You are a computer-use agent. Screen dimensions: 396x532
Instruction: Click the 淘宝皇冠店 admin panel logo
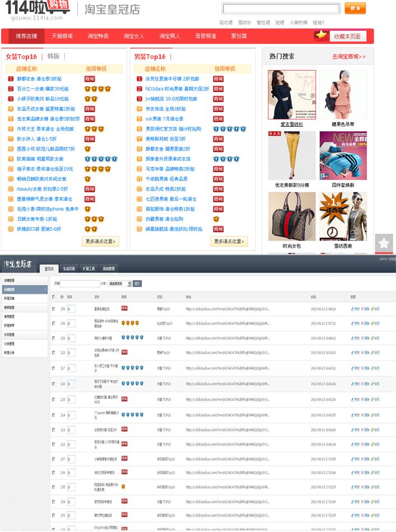tap(17, 264)
